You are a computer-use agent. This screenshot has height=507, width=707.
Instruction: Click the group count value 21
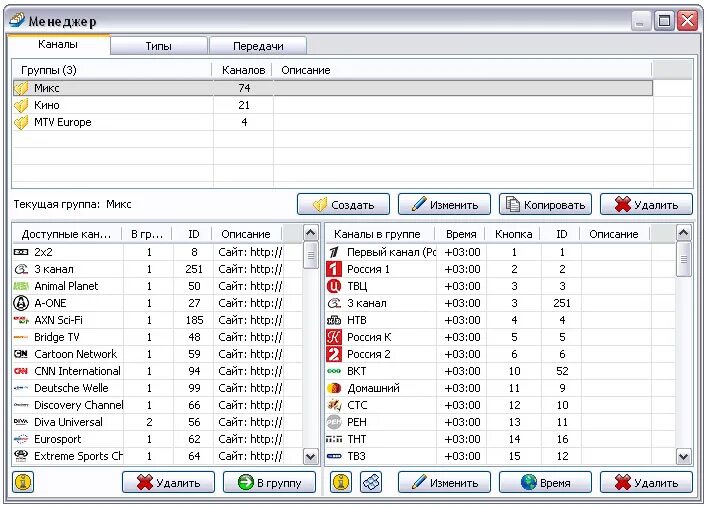coord(244,105)
